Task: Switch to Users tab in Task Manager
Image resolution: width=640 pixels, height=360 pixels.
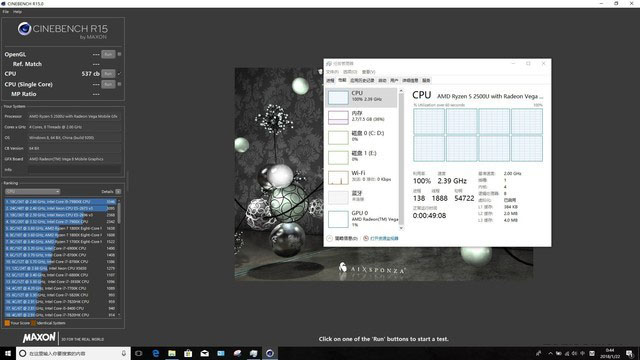Action: 394,80
